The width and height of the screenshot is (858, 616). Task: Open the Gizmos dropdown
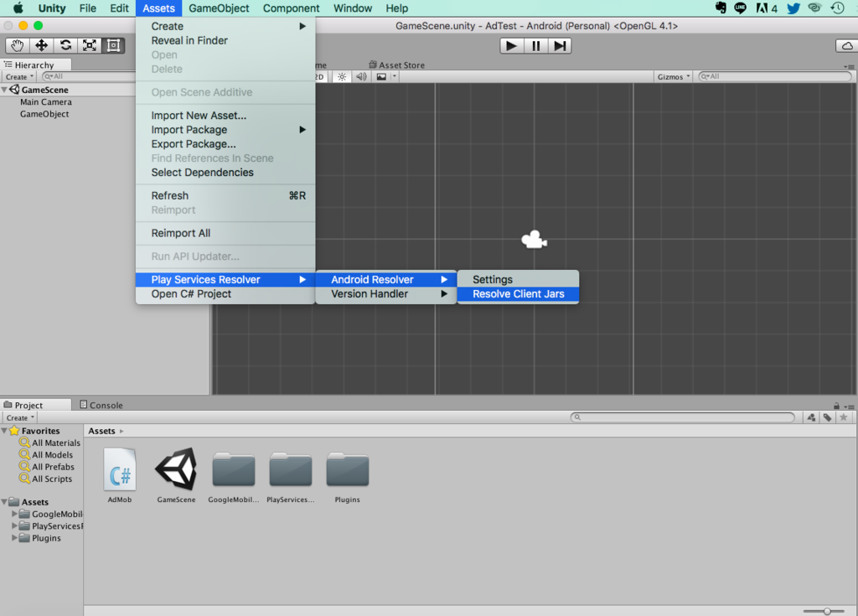point(674,76)
